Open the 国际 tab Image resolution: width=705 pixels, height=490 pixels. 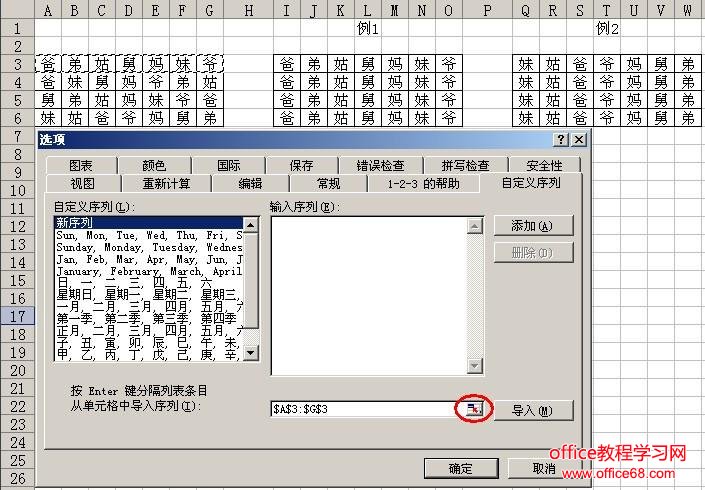(x=228, y=165)
